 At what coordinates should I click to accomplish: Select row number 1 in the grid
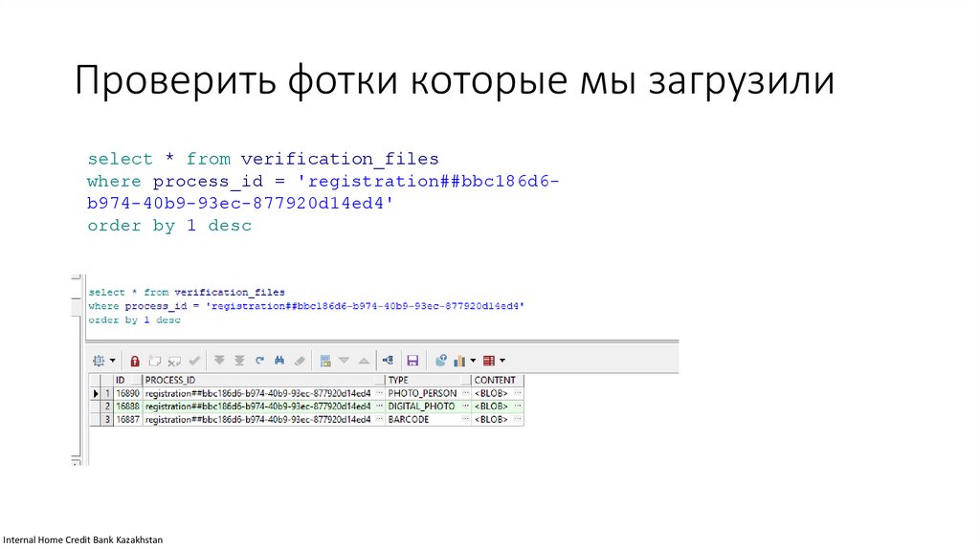coord(107,393)
